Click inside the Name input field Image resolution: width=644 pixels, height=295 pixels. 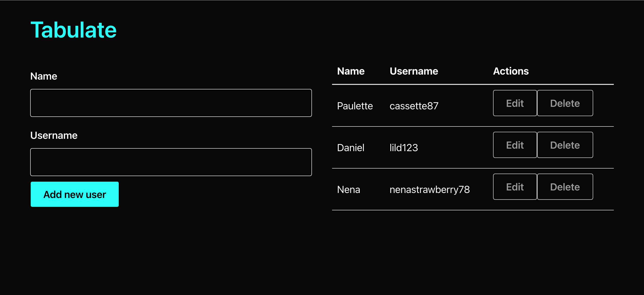point(171,103)
